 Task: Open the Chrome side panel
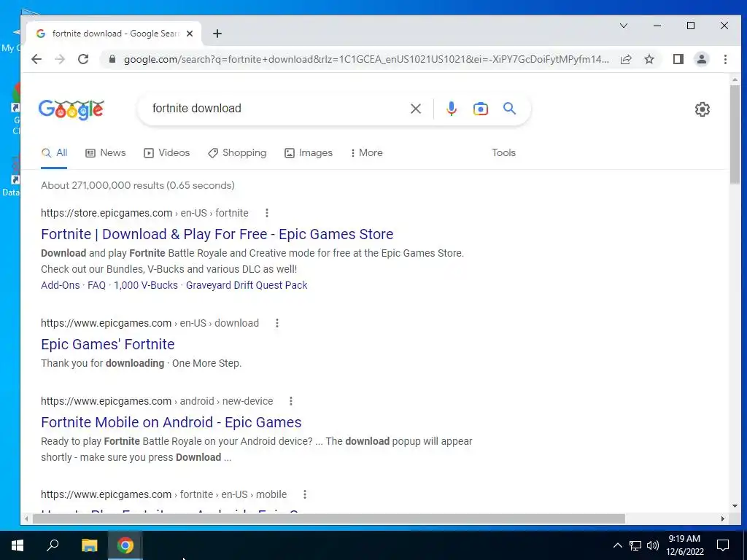[678, 59]
